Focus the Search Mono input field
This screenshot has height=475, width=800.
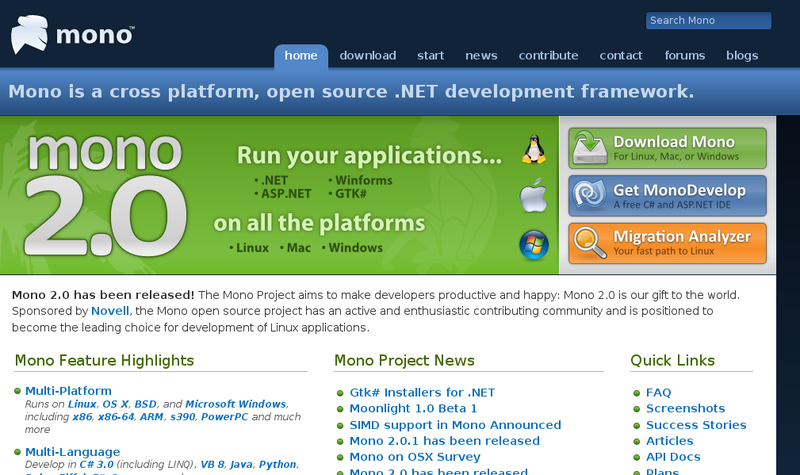[x=709, y=20]
